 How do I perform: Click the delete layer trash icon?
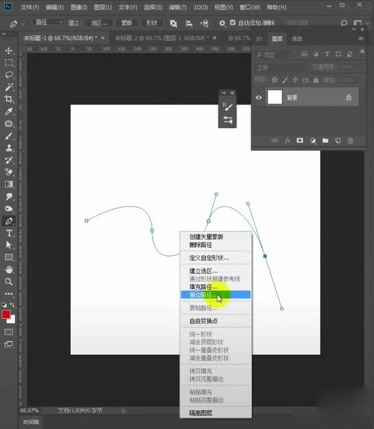pos(350,141)
